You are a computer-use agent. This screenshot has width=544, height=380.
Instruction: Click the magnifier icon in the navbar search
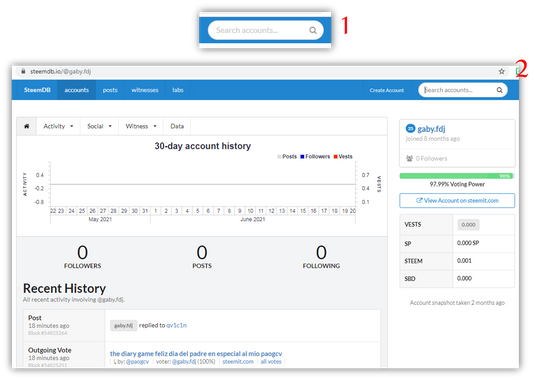tap(499, 90)
